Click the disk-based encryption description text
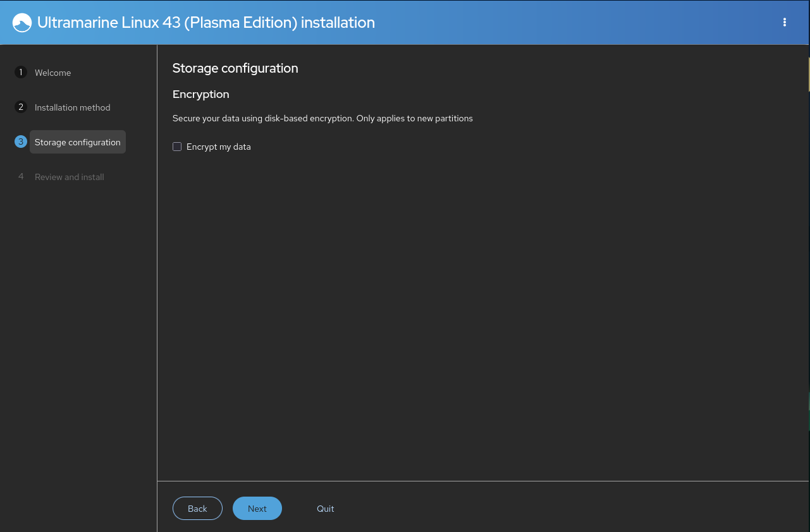810x532 pixels. 322,118
